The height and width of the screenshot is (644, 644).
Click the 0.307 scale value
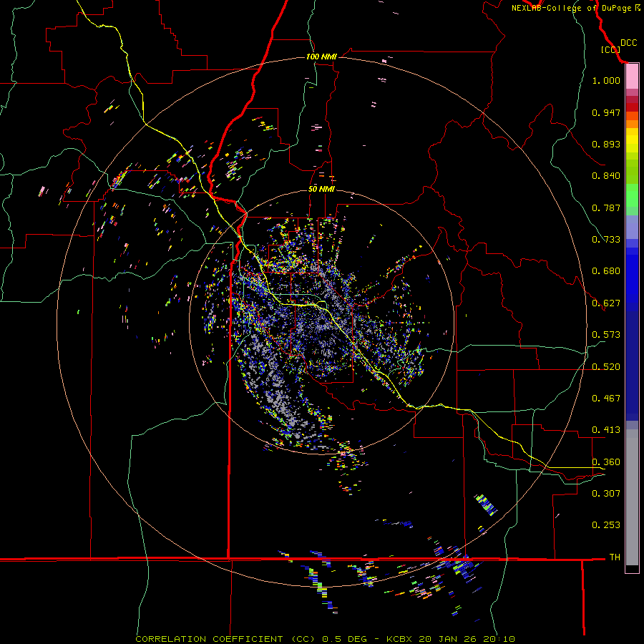pos(606,494)
